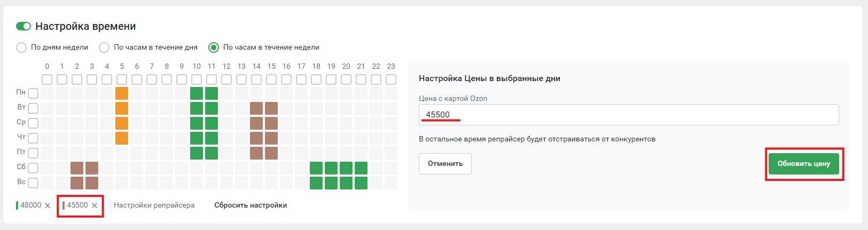The width and height of the screenshot is (868, 230).
Task: Select the 48000 green price tag
Action: click(x=30, y=205)
